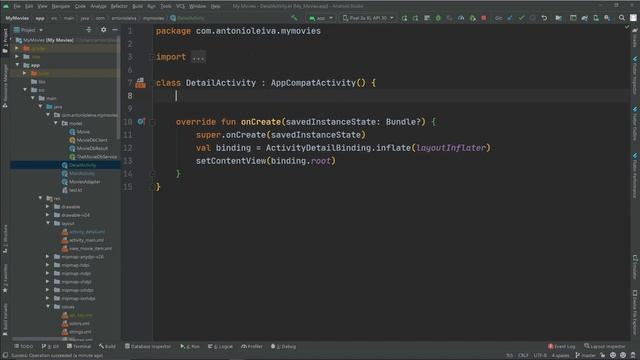Expand the drawable folder
The height and width of the screenshot is (360, 640).
point(48,207)
